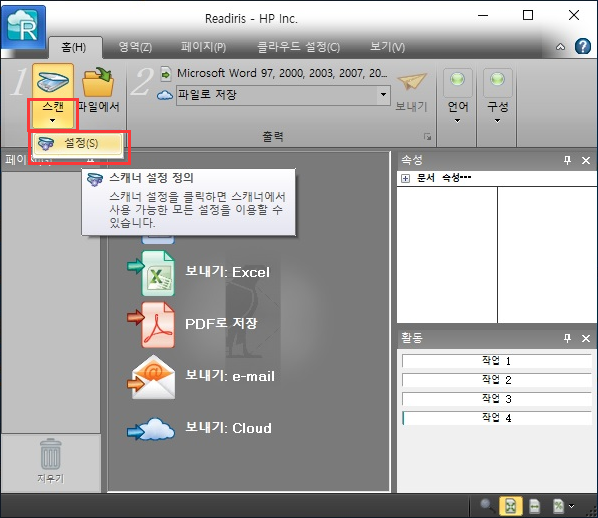Click the Task 3 (작업 3) progress bar
Image resolution: width=598 pixels, height=518 pixels.
497,399
